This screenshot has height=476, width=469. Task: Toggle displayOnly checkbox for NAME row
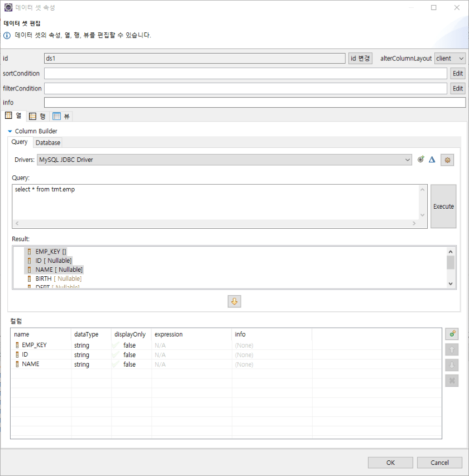point(116,364)
